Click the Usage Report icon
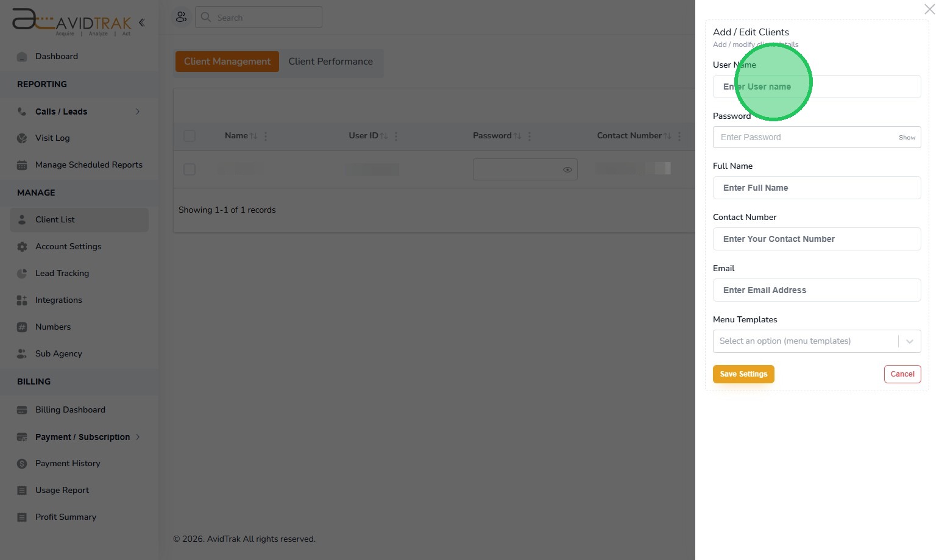The width and height of the screenshot is (939, 560). [22, 491]
